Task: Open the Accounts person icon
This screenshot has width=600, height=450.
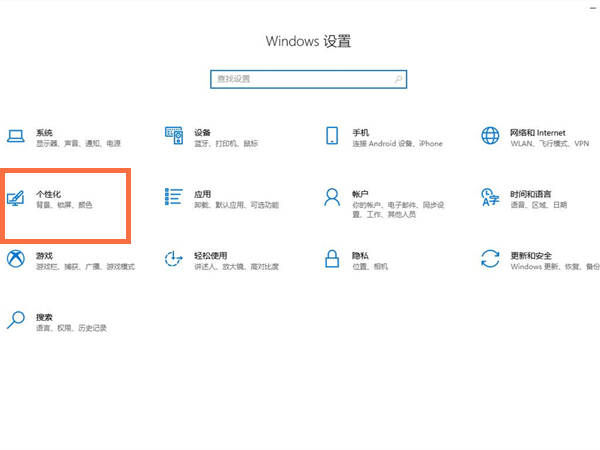Action: 332,197
